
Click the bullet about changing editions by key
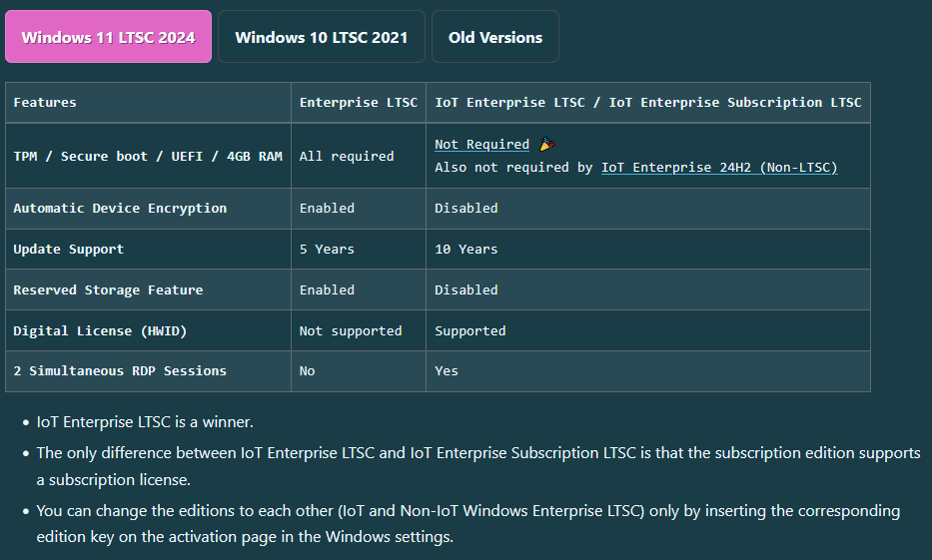[x=468, y=524]
